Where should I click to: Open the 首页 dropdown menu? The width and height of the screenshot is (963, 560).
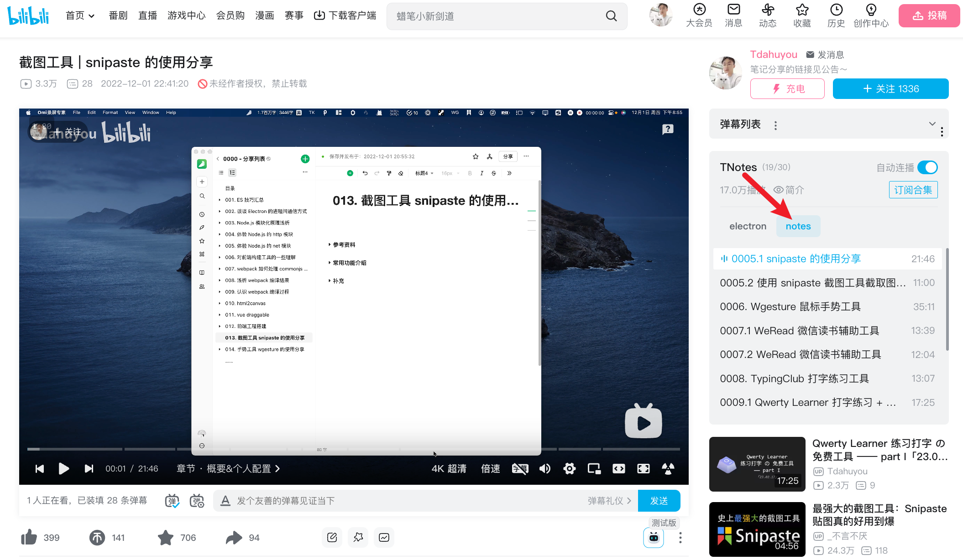pyautogui.click(x=80, y=16)
